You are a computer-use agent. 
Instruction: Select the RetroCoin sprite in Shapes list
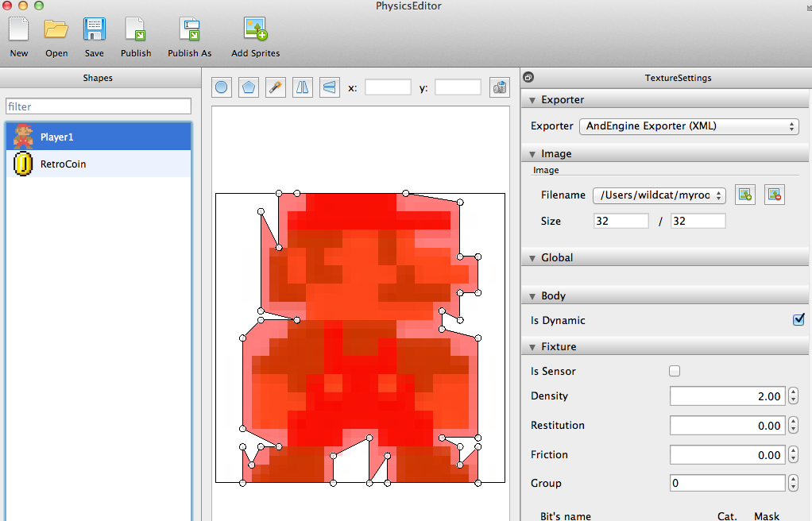click(x=99, y=164)
